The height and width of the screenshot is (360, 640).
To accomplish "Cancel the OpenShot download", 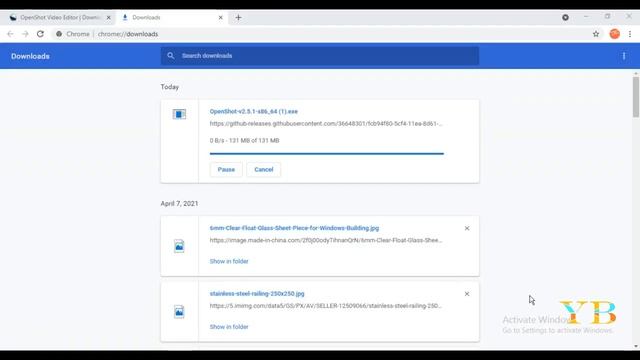I will click(264, 169).
